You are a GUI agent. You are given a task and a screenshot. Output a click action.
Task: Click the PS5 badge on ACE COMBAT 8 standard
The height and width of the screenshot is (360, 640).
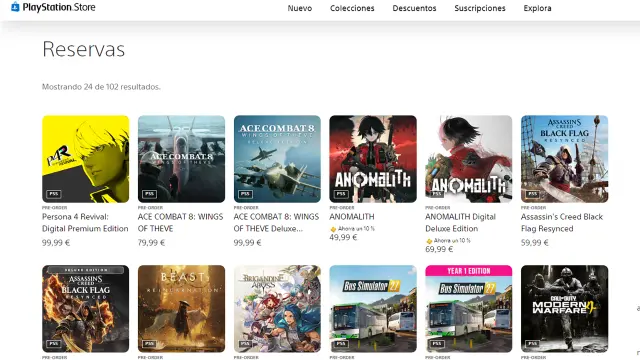149,194
